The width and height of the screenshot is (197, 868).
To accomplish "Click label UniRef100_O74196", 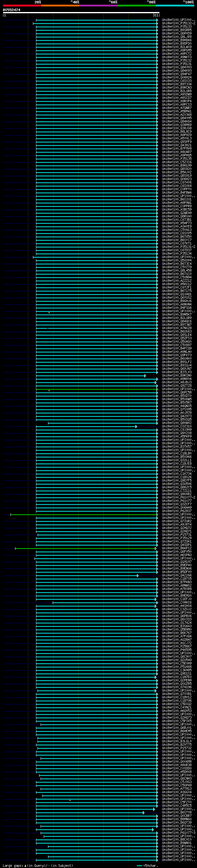I will 177,687.
